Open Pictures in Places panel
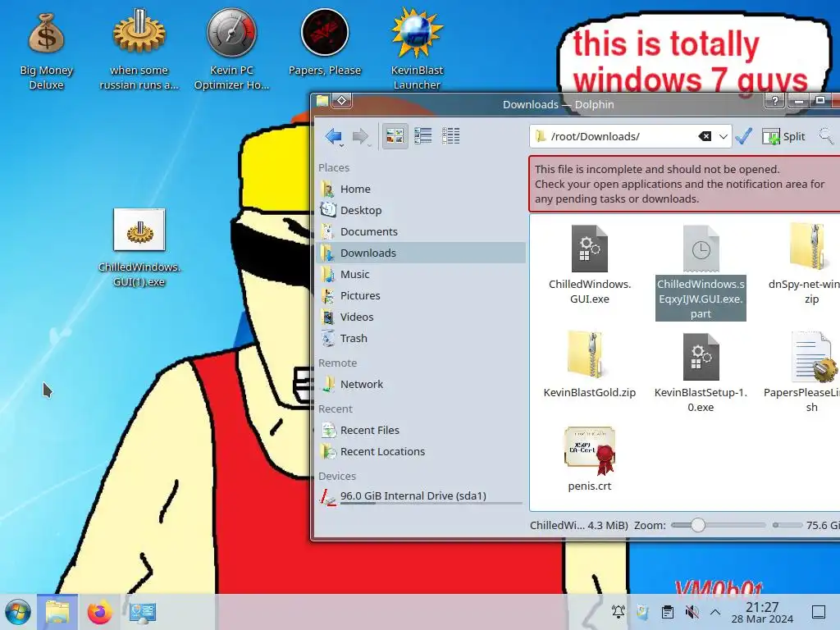This screenshot has width=840, height=630. click(x=420, y=295)
